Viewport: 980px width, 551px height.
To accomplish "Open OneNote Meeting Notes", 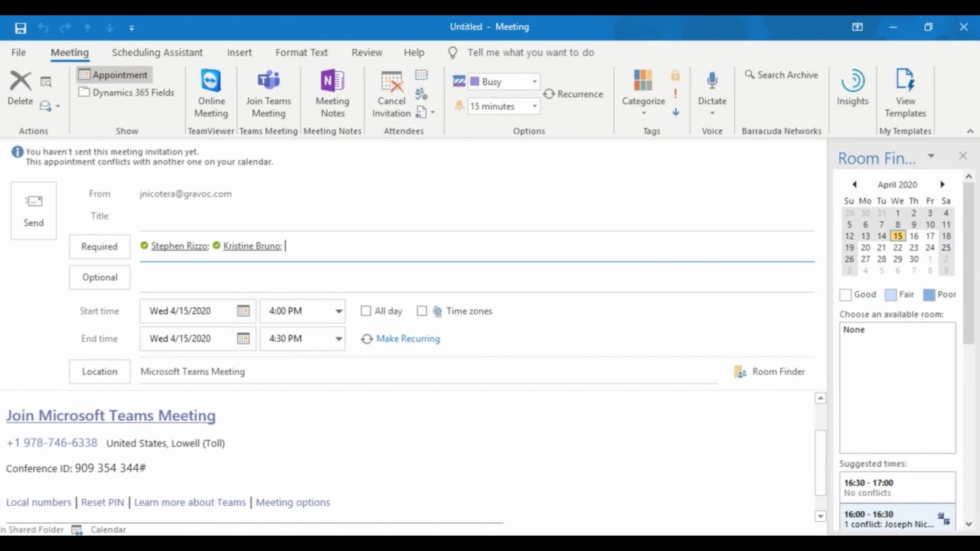I will pyautogui.click(x=332, y=81).
